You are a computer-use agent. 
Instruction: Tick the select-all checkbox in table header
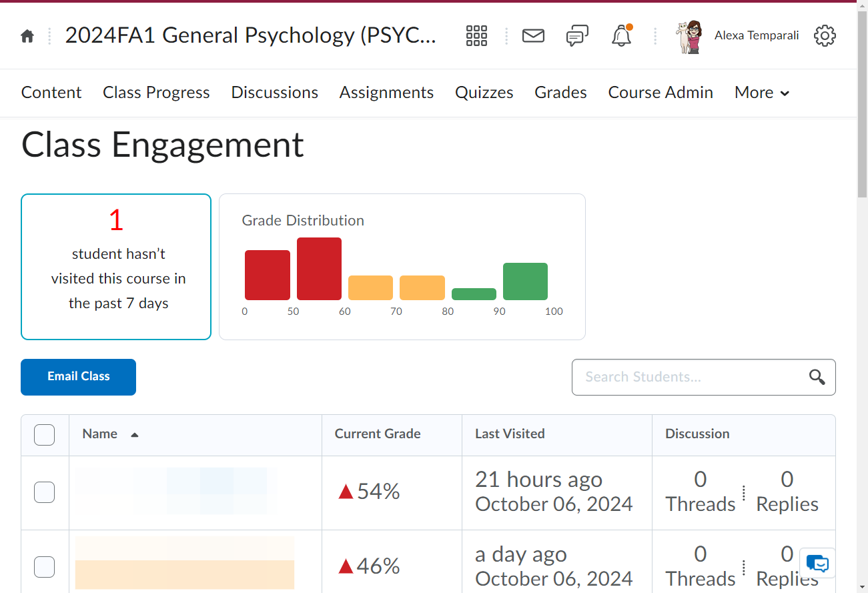(x=44, y=435)
